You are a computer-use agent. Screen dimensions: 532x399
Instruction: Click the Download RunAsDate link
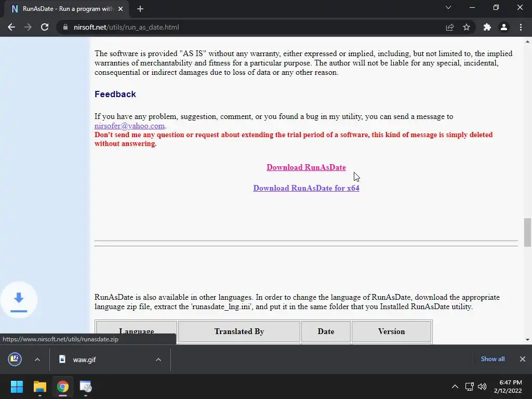point(306,167)
